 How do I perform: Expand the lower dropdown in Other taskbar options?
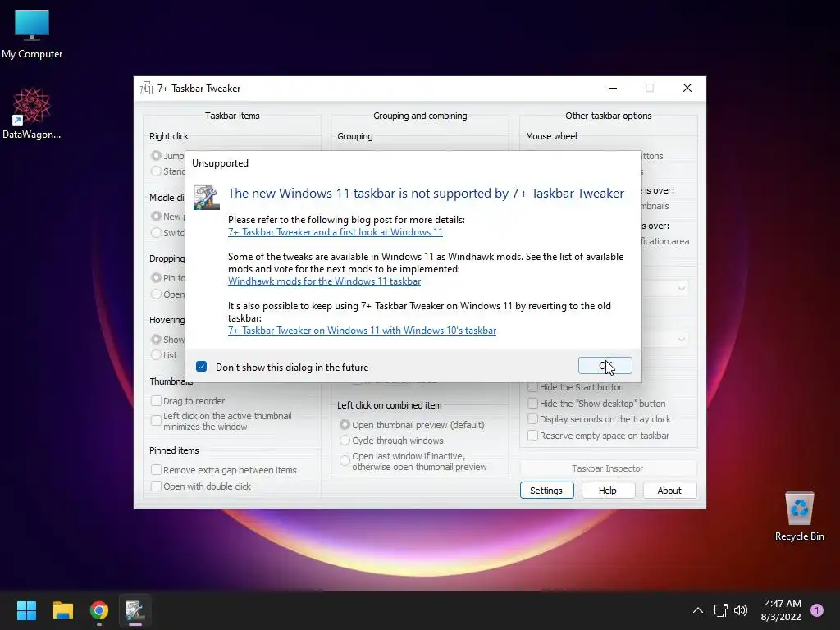point(682,339)
